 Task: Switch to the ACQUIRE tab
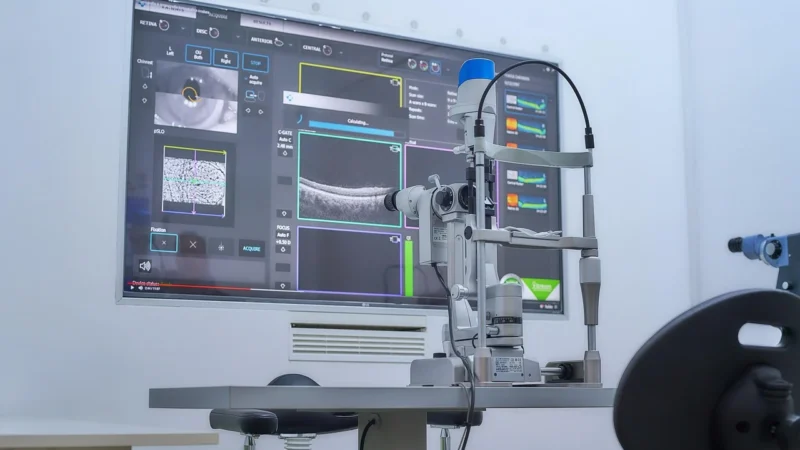(x=218, y=15)
